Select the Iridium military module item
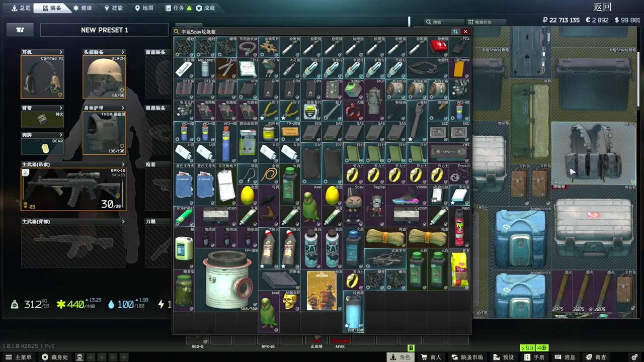The height and width of the screenshot is (362, 644). 354,89
